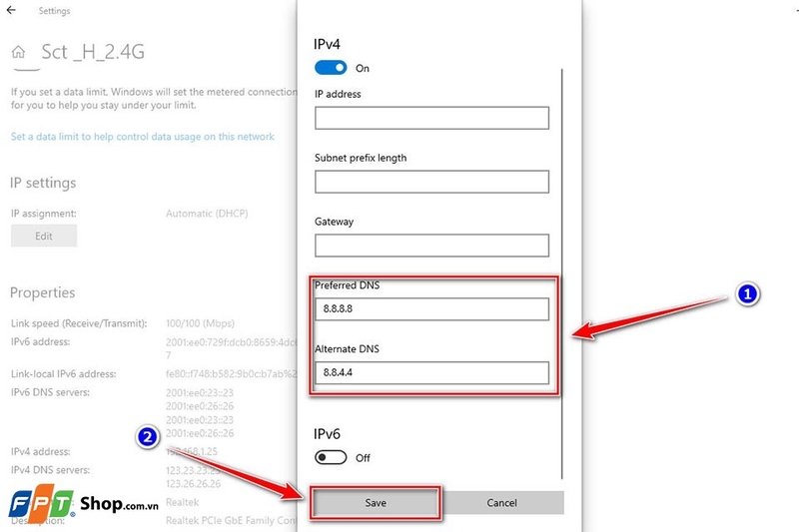This screenshot has height=532, width=799.
Task: Select the Realtek PCIe GbE Family description
Action: [x=231, y=520]
